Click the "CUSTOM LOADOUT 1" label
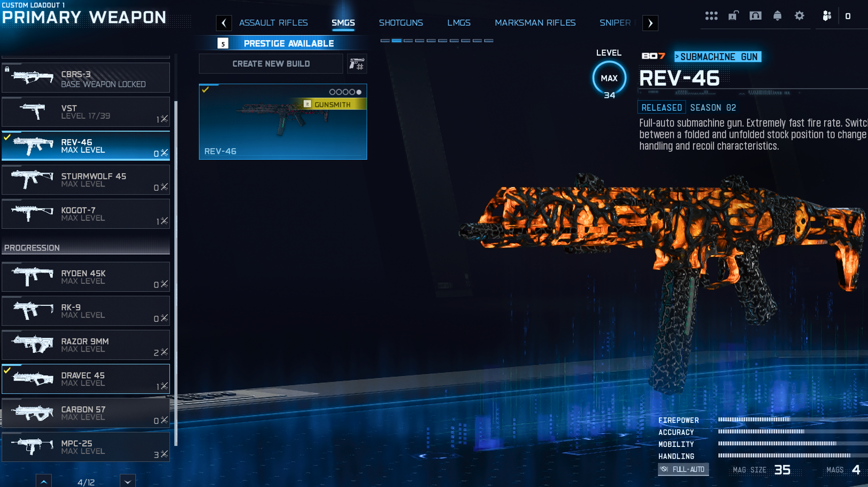This screenshot has width=868, height=487. (33, 5)
